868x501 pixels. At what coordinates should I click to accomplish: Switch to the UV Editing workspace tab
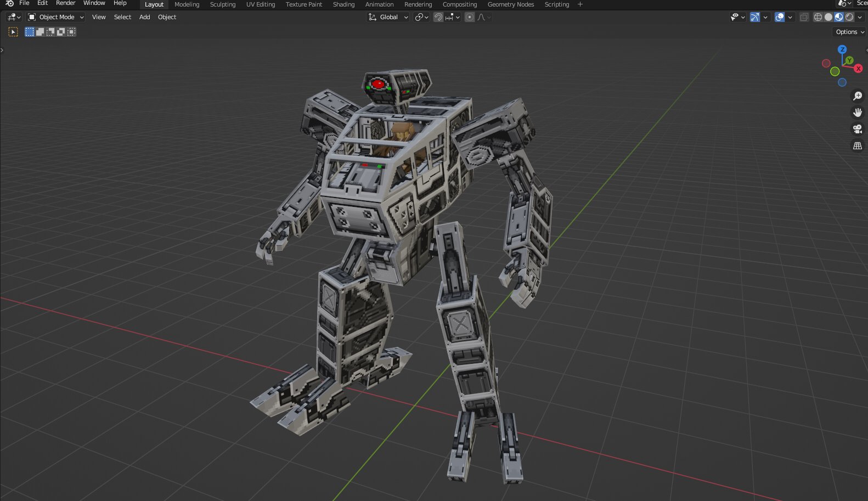tap(261, 4)
